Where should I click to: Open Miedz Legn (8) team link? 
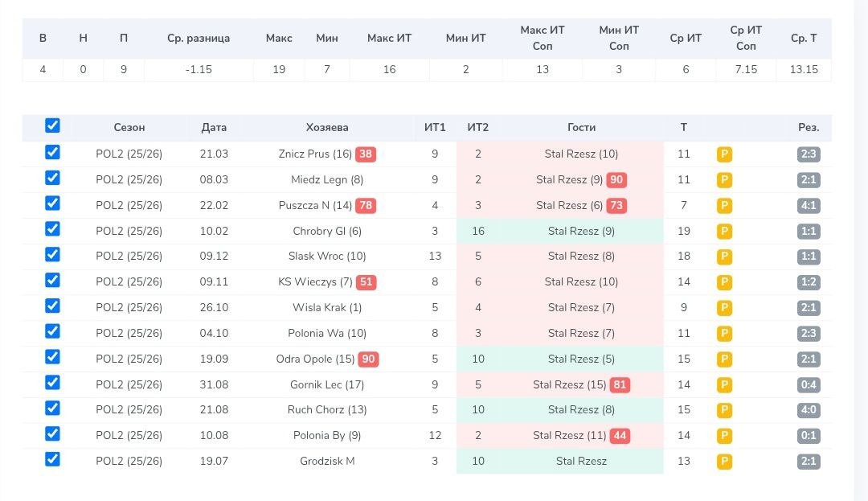[327, 180]
